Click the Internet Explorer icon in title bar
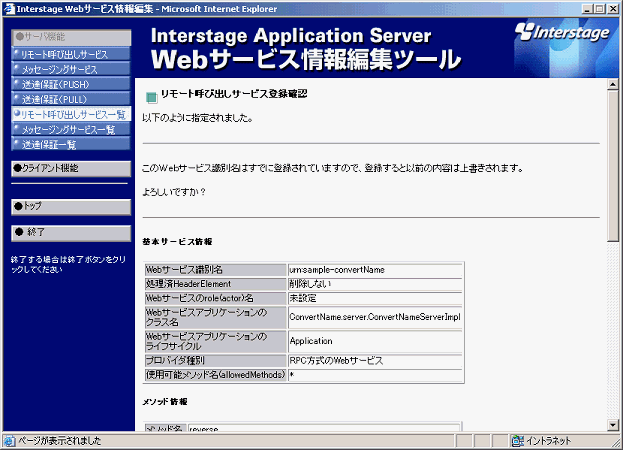623x450 pixels. tap(9, 9)
